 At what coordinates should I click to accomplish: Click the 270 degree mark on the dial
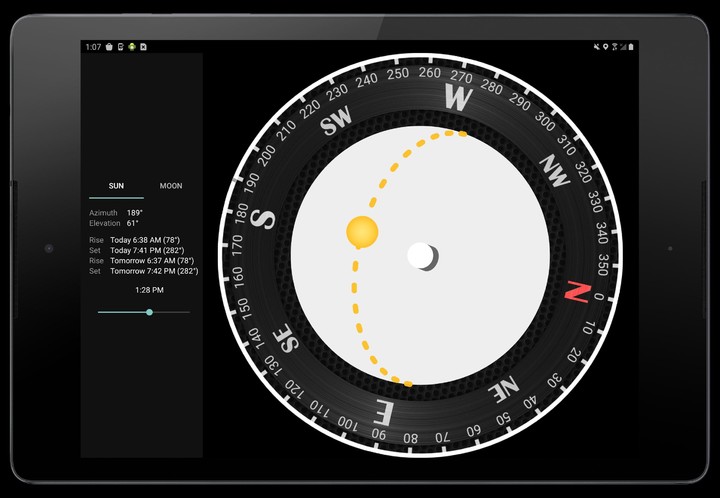tap(461, 77)
